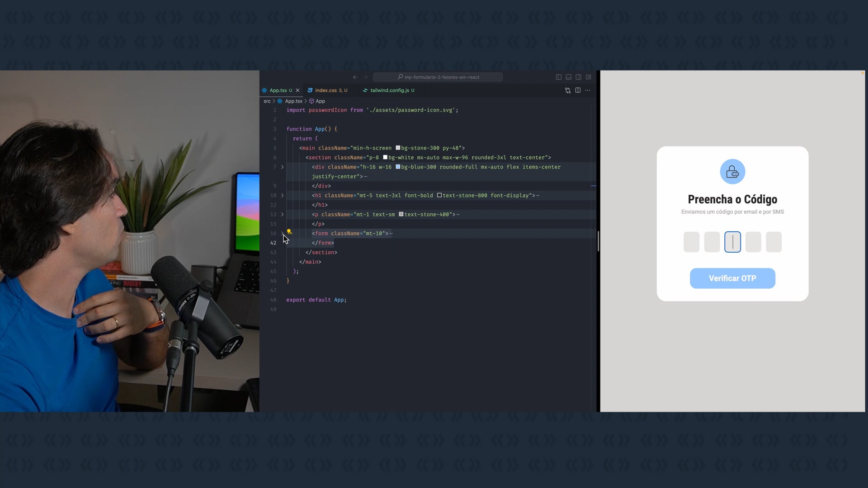Expand the folded p on line 13
The image size is (868, 488).
tap(282, 215)
